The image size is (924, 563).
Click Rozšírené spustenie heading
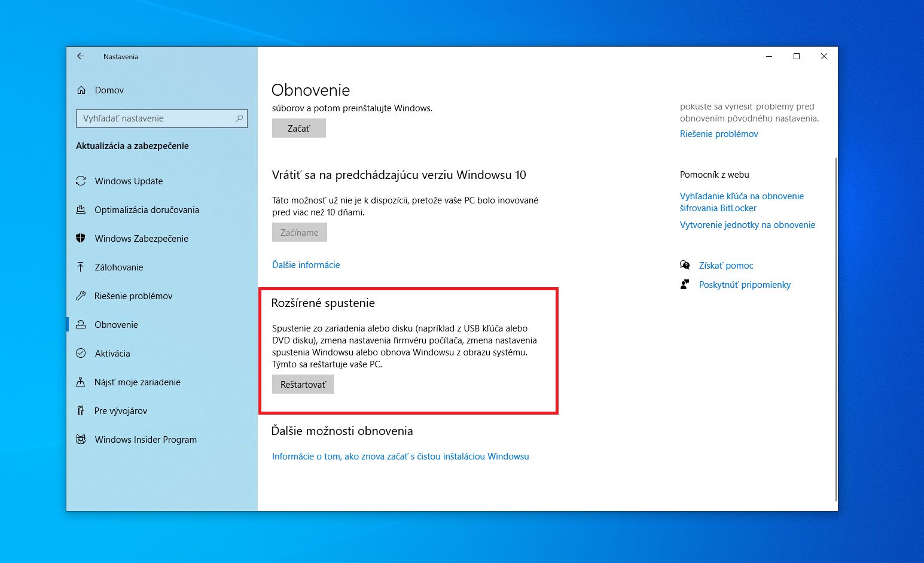[x=323, y=303]
